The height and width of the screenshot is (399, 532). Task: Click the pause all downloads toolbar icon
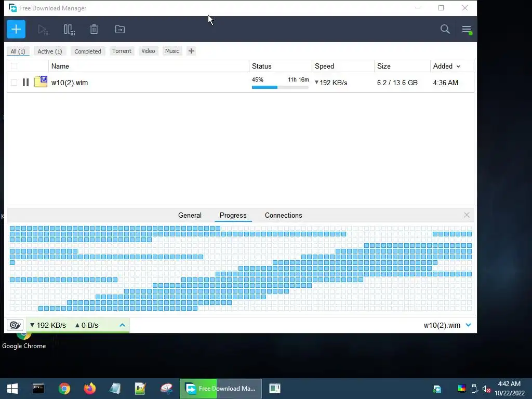[x=69, y=30]
